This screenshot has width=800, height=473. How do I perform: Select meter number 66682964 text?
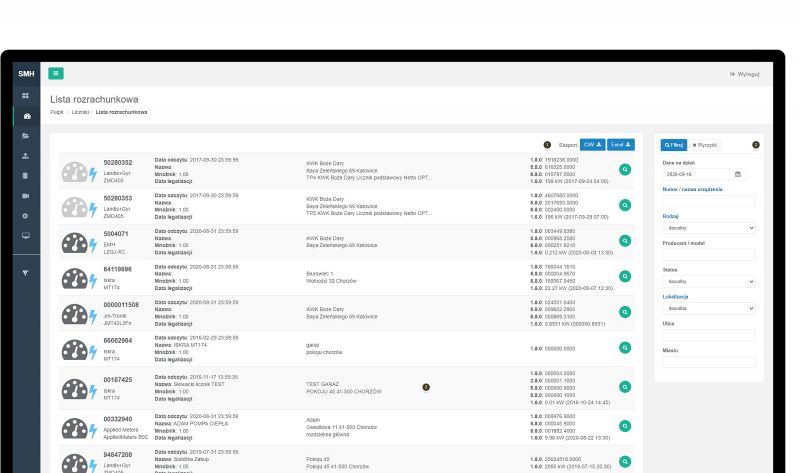point(118,340)
